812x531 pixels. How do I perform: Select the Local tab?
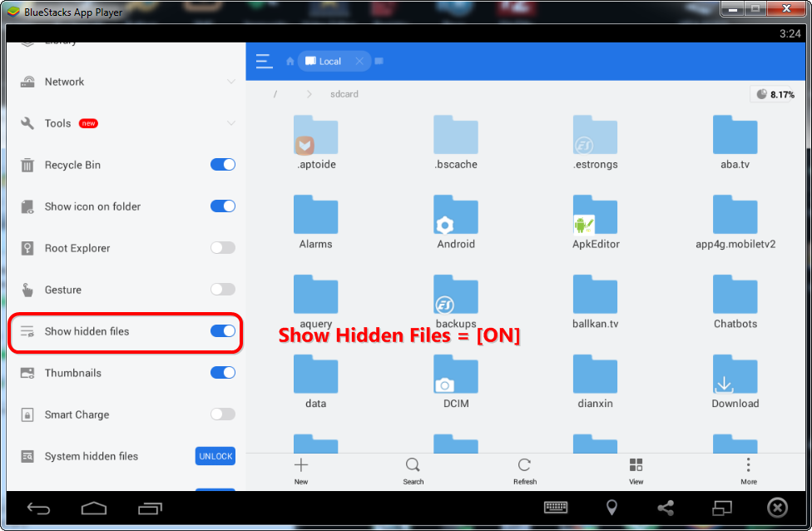click(x=329, y=62)
